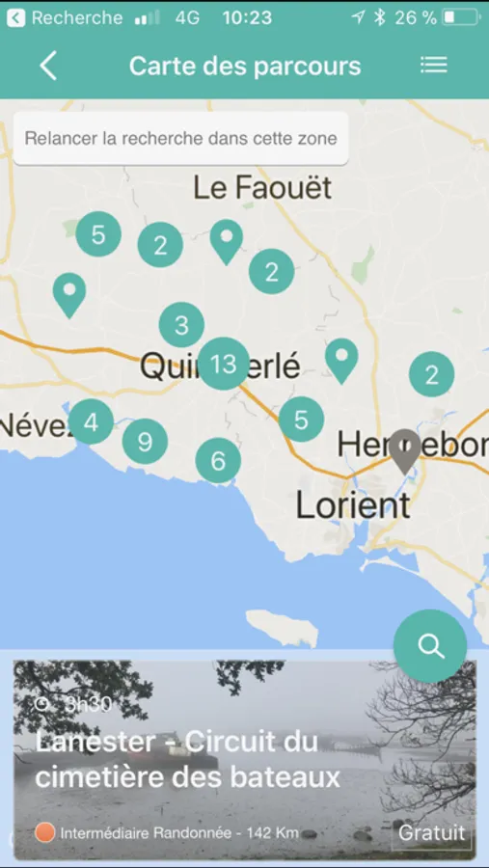Select the grey pin near Hennebont
This screenshot has width=489, height=868.
(x=405, y=451)
